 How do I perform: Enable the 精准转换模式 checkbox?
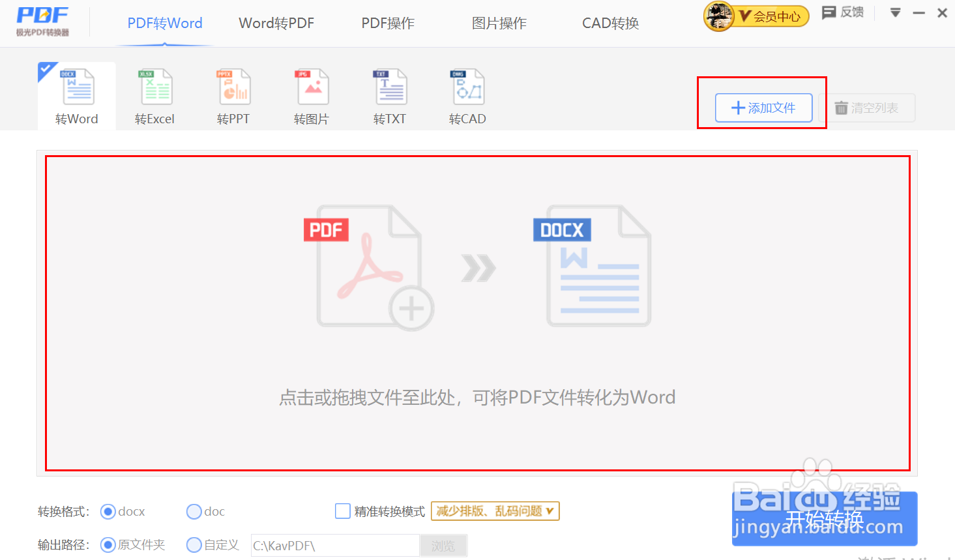tap(342, 511)
